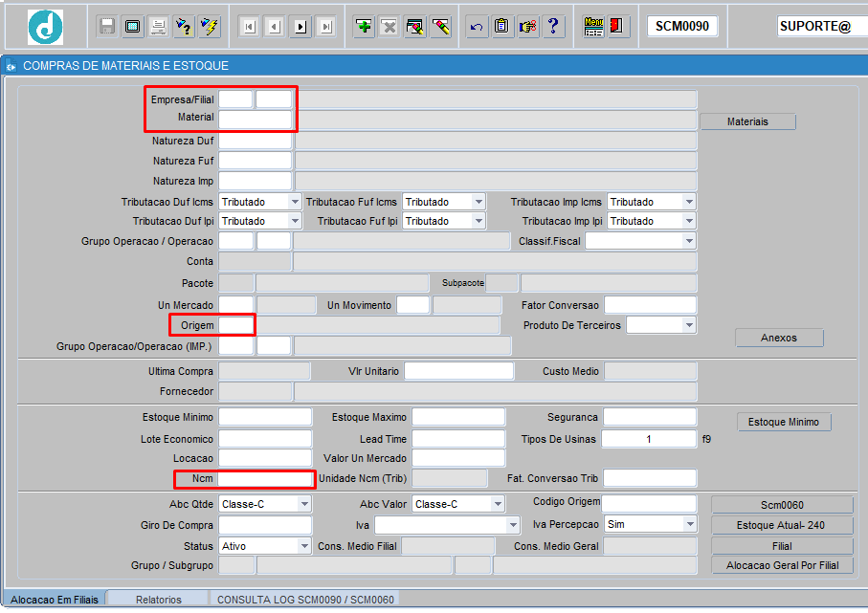The width and height of the screenshot is (868, 613).
Task: Go to the first record arrow
Action: point(249,27)
